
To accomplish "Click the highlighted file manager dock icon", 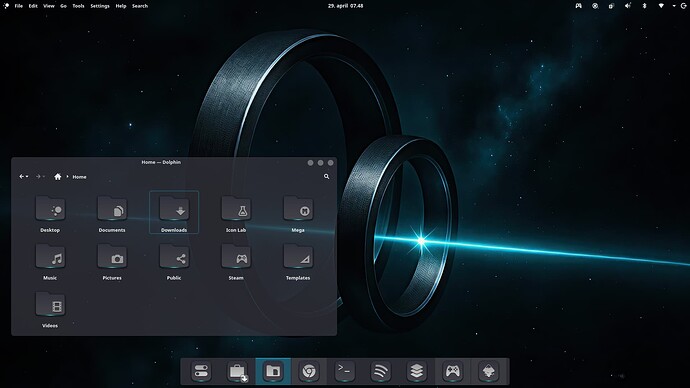I will (273, 371).
